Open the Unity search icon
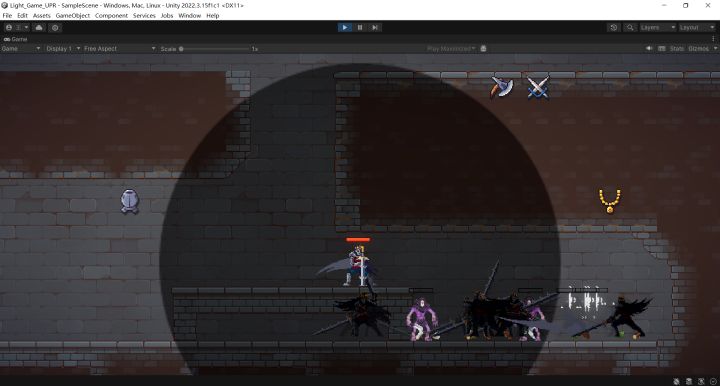This screenshot has width=720, height=386. [630, 28]
